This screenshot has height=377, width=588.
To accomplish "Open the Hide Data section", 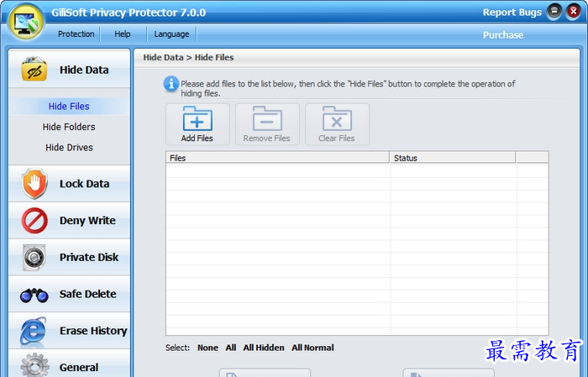I will 70,70.
